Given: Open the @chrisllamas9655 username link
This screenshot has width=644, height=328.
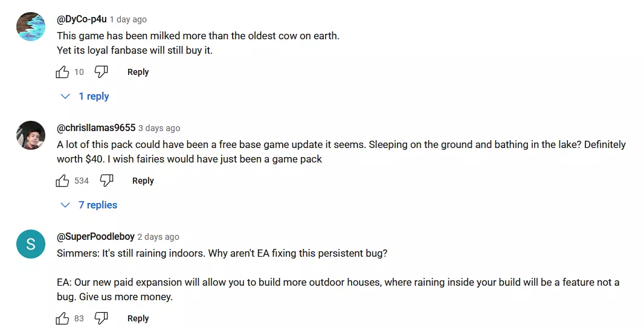Looking at the screenshot, I should coord(96,128).
